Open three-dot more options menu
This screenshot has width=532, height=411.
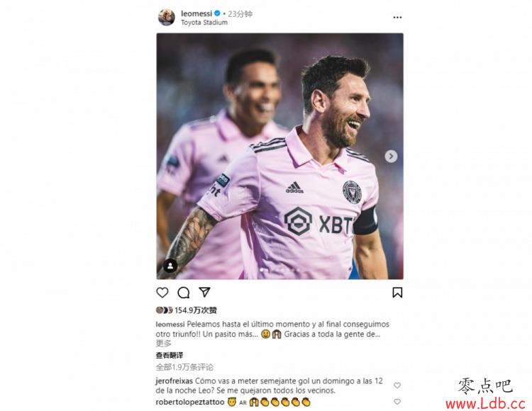(x=397, y=17)
